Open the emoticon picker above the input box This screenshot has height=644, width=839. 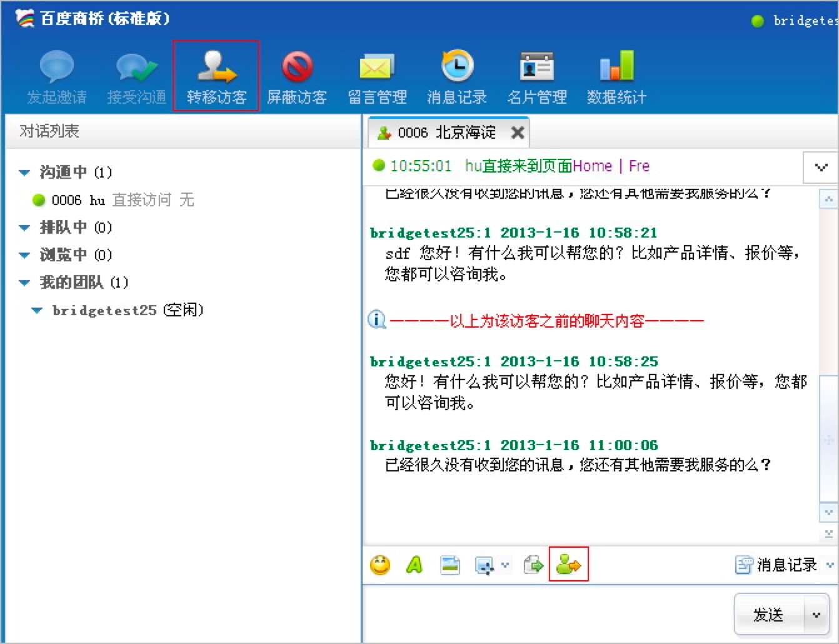(x=380, y=565)
